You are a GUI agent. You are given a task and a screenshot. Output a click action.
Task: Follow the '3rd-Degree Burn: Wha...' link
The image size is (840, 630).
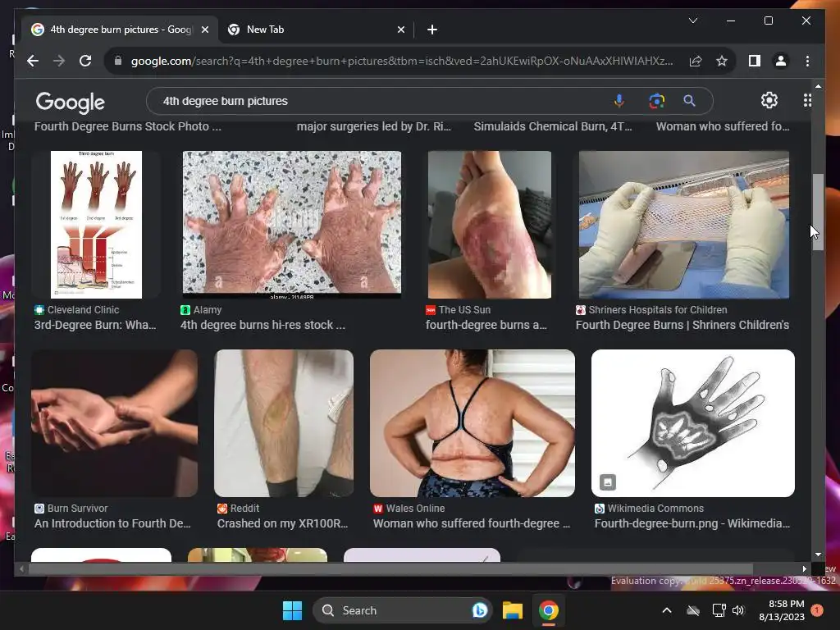point(95,325)
